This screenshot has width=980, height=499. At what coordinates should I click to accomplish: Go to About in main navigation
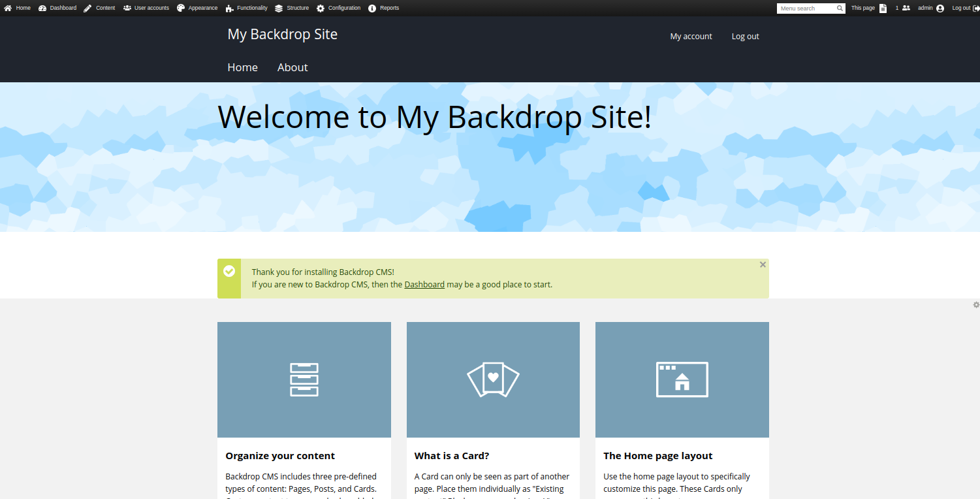(x=292, y=67)
